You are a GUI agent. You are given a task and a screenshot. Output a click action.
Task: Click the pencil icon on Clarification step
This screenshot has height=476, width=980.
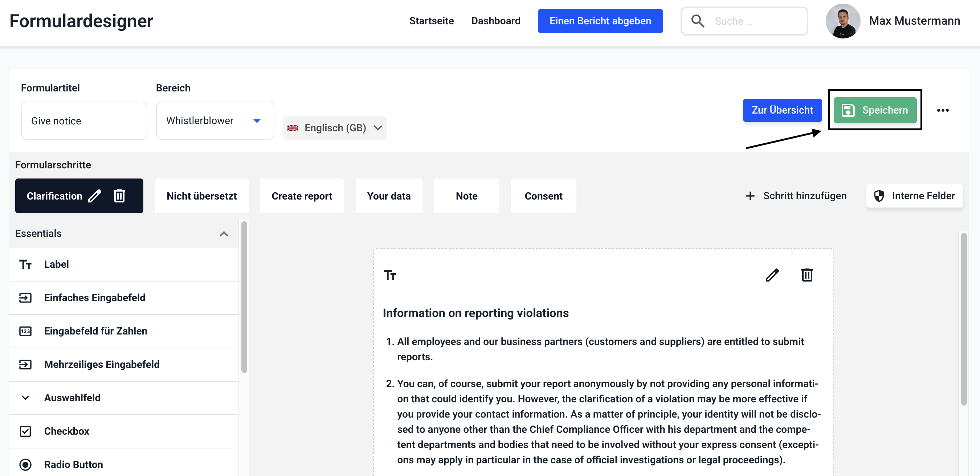tap(95, 196)
